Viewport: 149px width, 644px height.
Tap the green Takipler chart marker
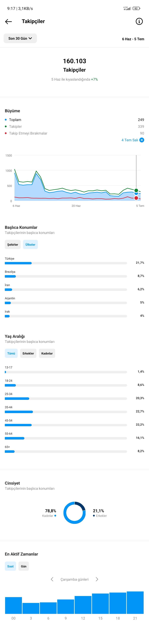coord(136,191)
